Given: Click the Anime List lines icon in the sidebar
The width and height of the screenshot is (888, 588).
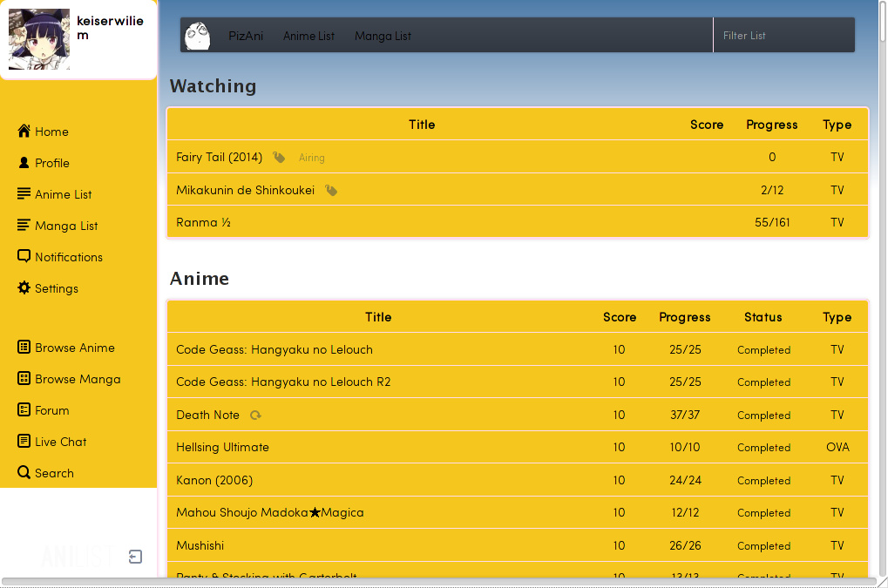Looking at the screenshot, I should pyautogui.click(x=24, y=194).
